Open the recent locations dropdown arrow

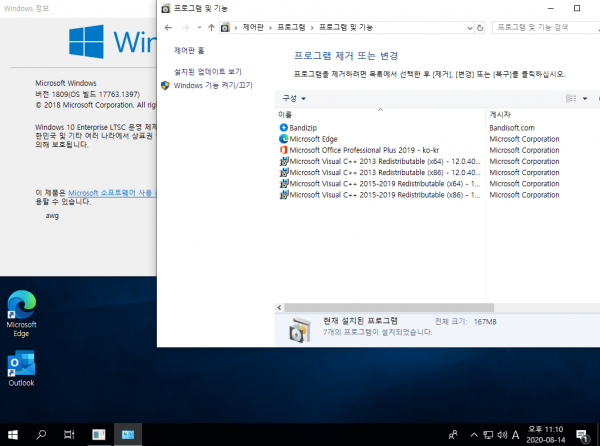coord(199,28)
